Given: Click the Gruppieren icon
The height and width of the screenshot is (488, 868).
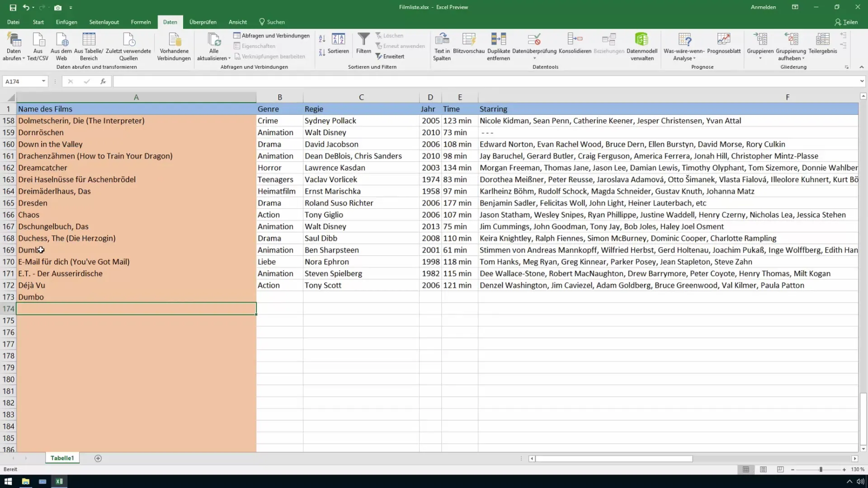Looking at the screenshot, I should click(x=760, y=40).
